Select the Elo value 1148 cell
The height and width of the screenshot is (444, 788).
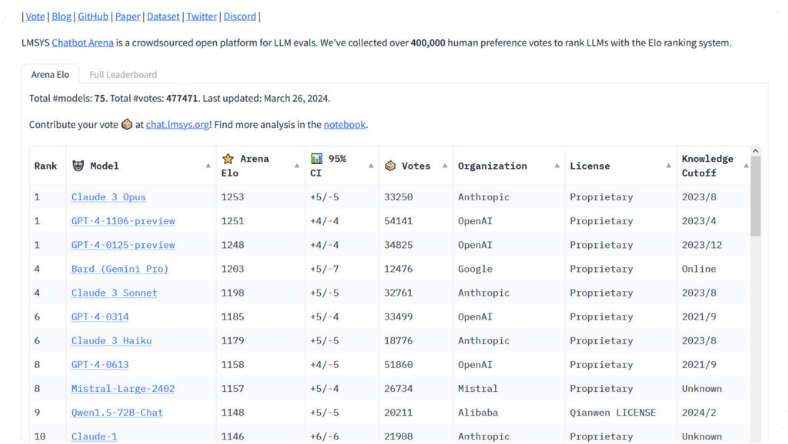click(x=260, y=412)
